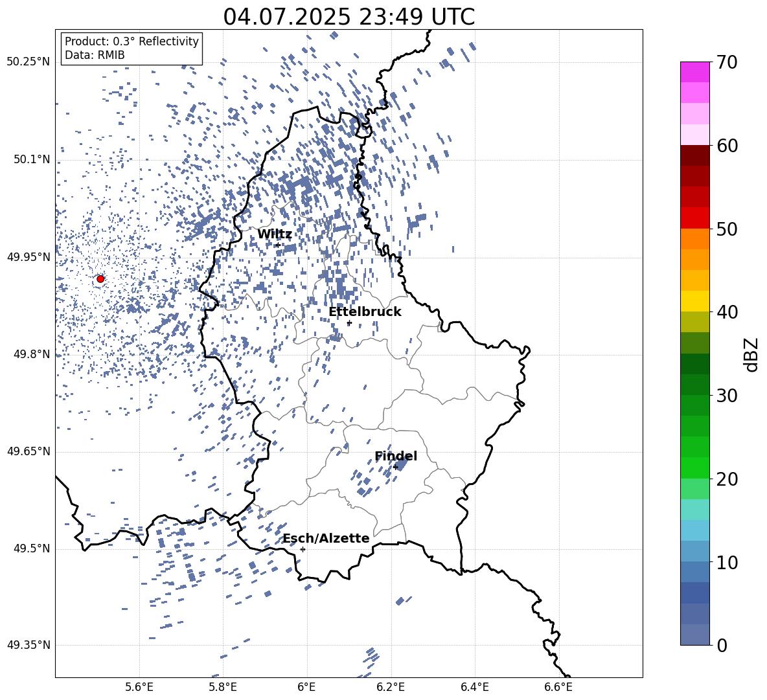Click the 6.6°E longitude label
The height and width of the screenshot is (700, 767).
tap(558, 687)
